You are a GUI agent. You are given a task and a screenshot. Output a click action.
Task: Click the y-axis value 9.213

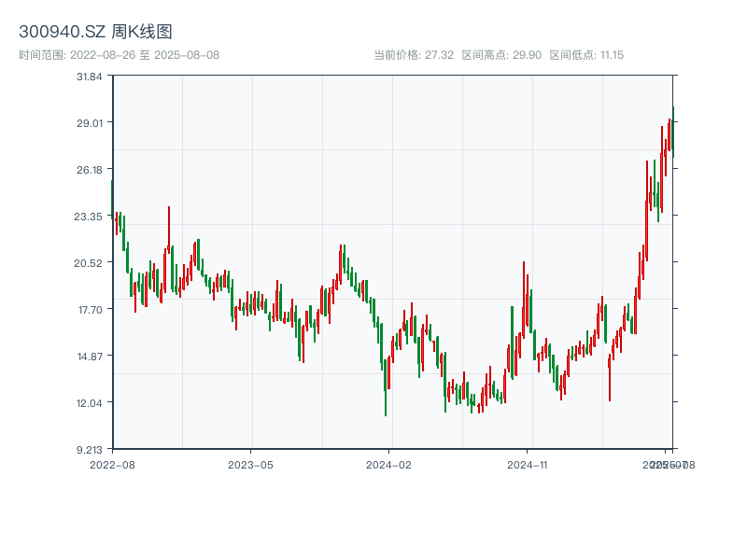[90, 450]
